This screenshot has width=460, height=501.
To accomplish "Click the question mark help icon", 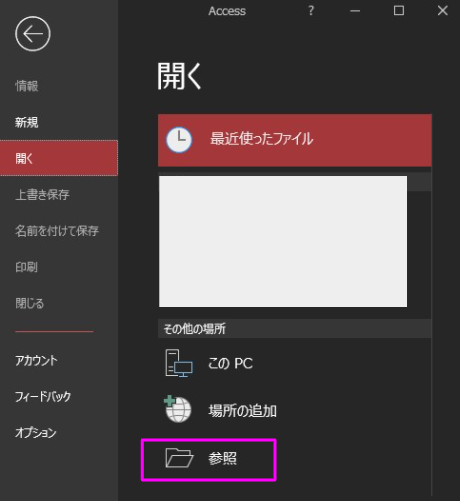I will tap(311, 11).
